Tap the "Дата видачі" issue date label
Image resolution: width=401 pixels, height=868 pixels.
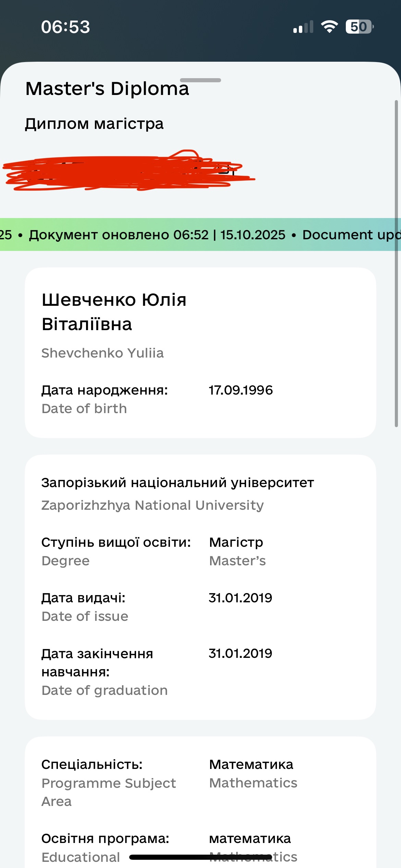[x=83, y=598]
